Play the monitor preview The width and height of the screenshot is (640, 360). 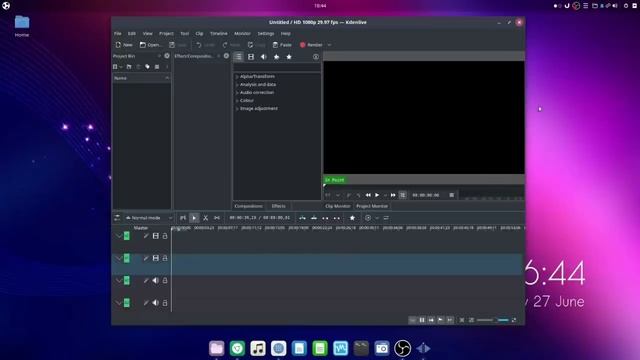coord(377,195)
